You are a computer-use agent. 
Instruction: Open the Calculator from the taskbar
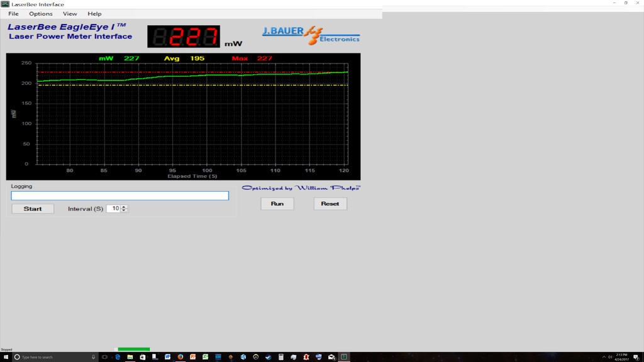[281, 357]
